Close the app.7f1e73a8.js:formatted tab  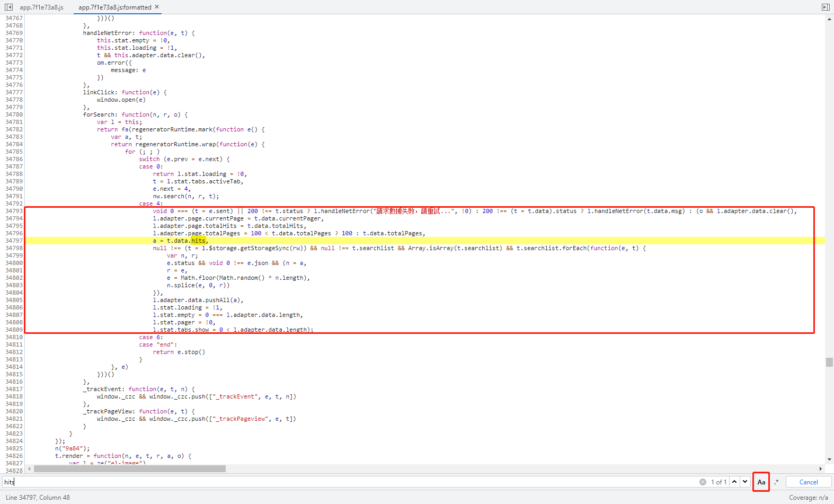coord(157,7)
